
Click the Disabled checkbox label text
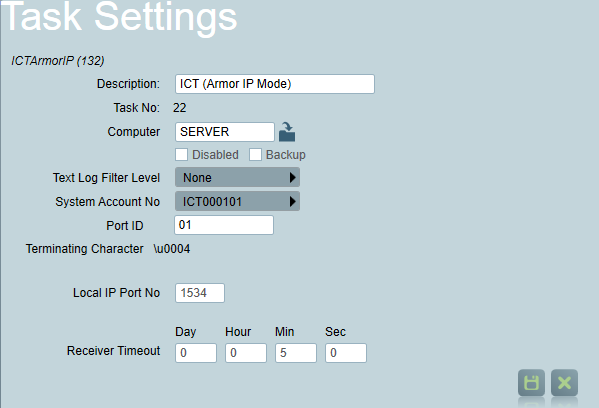[x=215, y=155]
